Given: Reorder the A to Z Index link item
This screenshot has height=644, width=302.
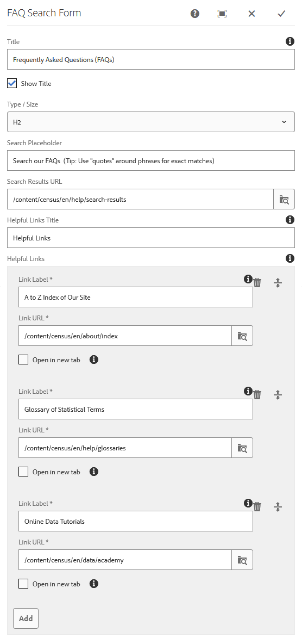Looking at the screenshot, I should 278,283.
